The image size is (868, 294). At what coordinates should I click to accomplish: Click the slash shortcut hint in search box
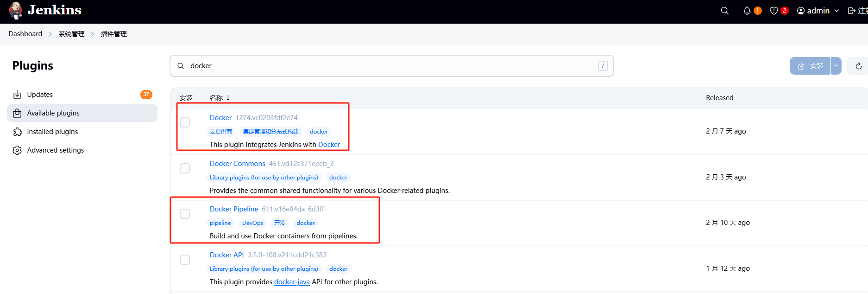tap(603, 66)
